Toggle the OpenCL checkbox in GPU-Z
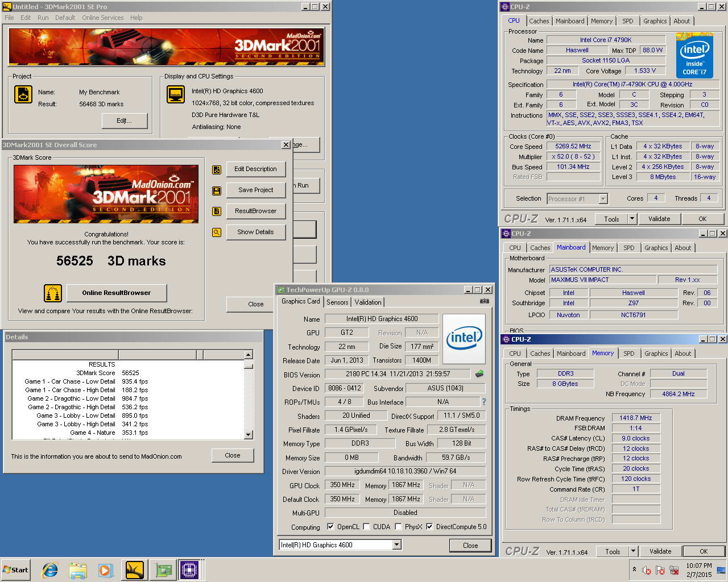728x582 pixels. 331,527
